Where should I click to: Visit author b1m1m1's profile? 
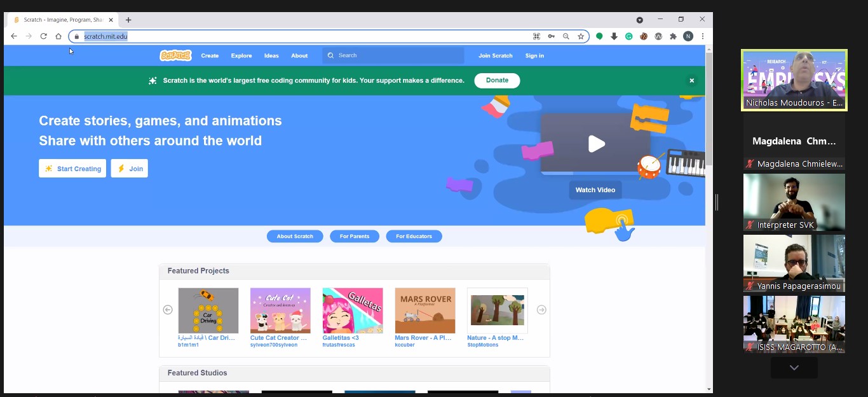pyautogui.click(x=189, y=345)
